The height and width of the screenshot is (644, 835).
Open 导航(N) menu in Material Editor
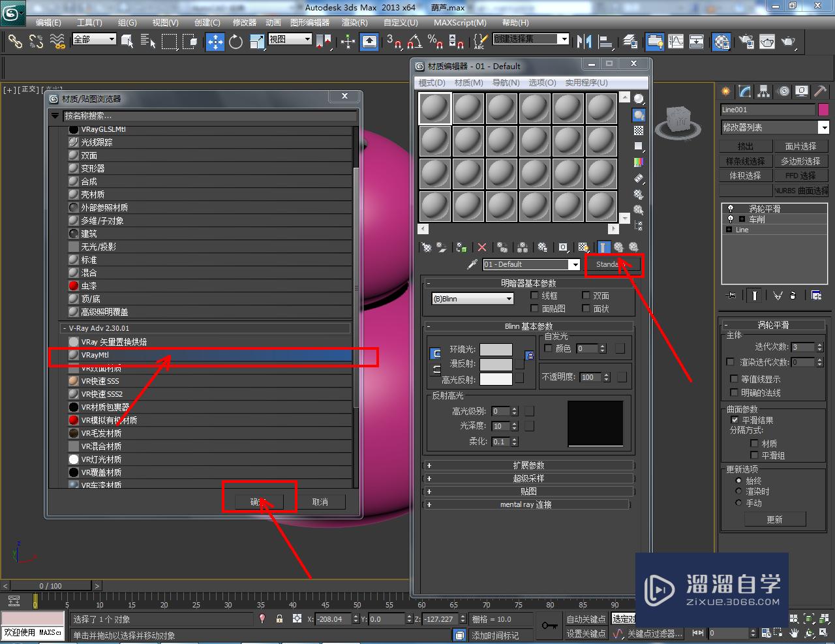[x=506, y=83]
